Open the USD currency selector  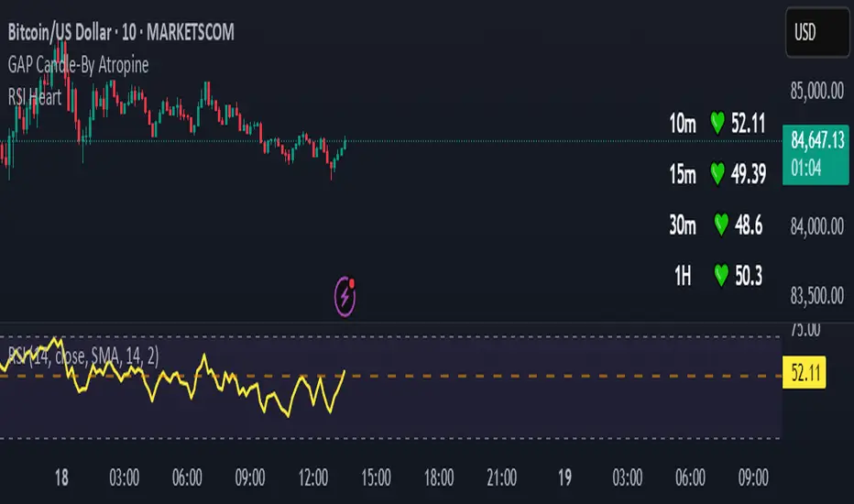tap(816, 32)
